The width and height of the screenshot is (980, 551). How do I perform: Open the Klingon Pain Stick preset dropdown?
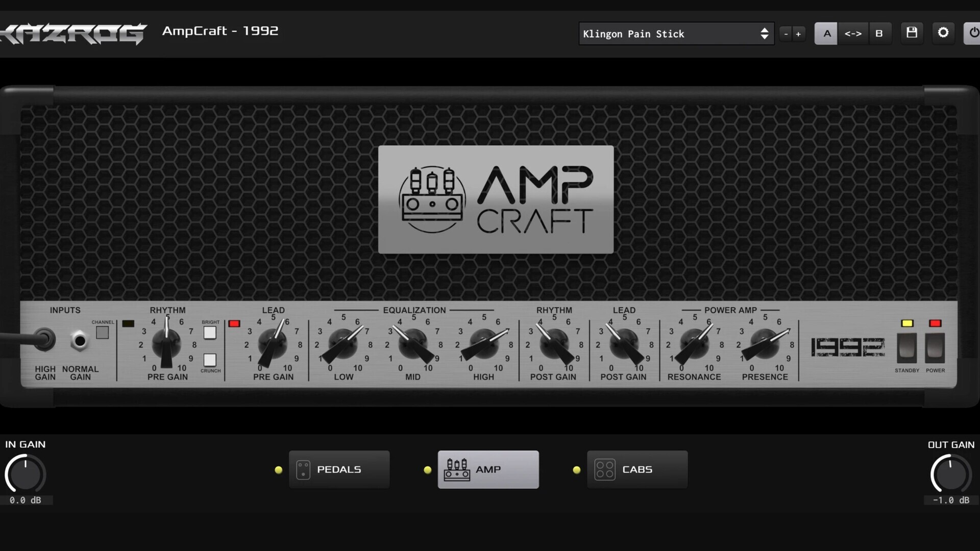pos(676,34)
